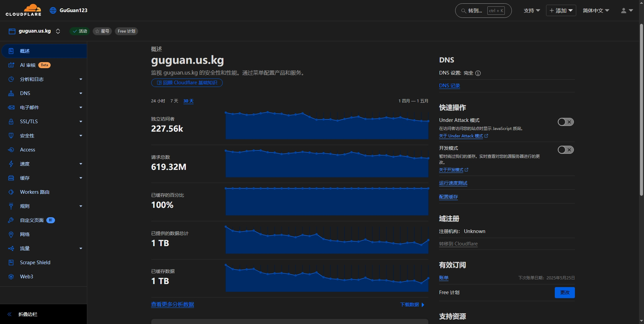
Task: Click the blue 更改 plan button
Action: pyautogui.click(x=565, y=292)
